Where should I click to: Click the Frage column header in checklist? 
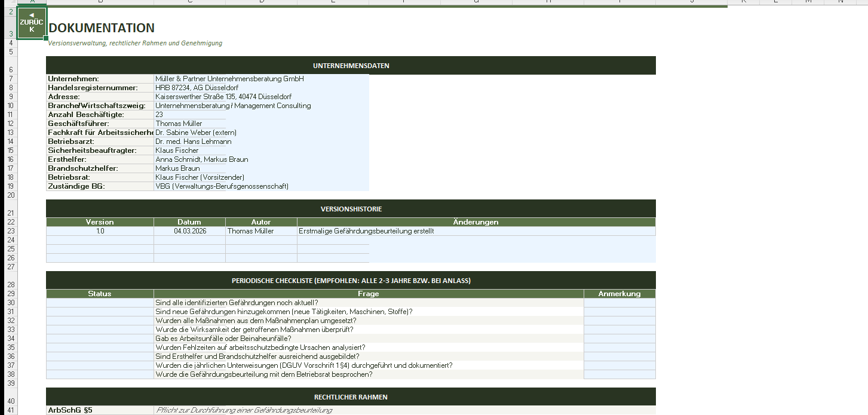click(x=368, y=294)
